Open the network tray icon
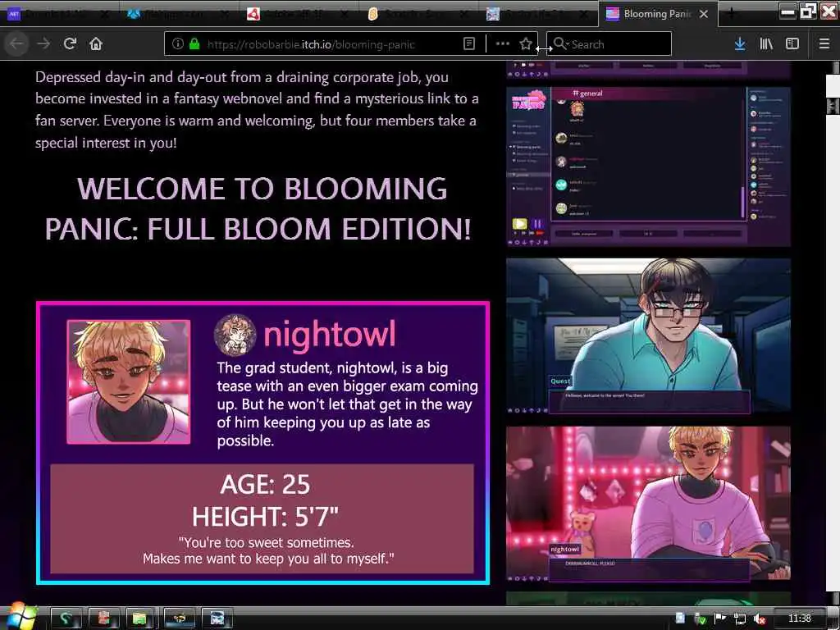Viewport: 840px width, 630px height. click(740, 619)
